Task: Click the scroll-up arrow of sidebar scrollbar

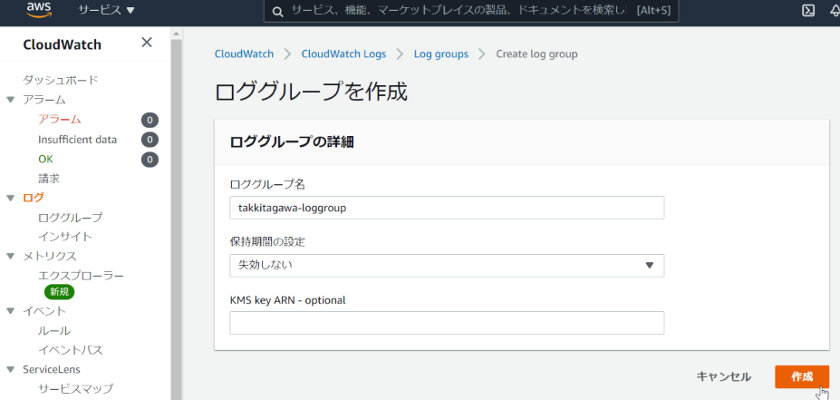Action: [177, 34]
